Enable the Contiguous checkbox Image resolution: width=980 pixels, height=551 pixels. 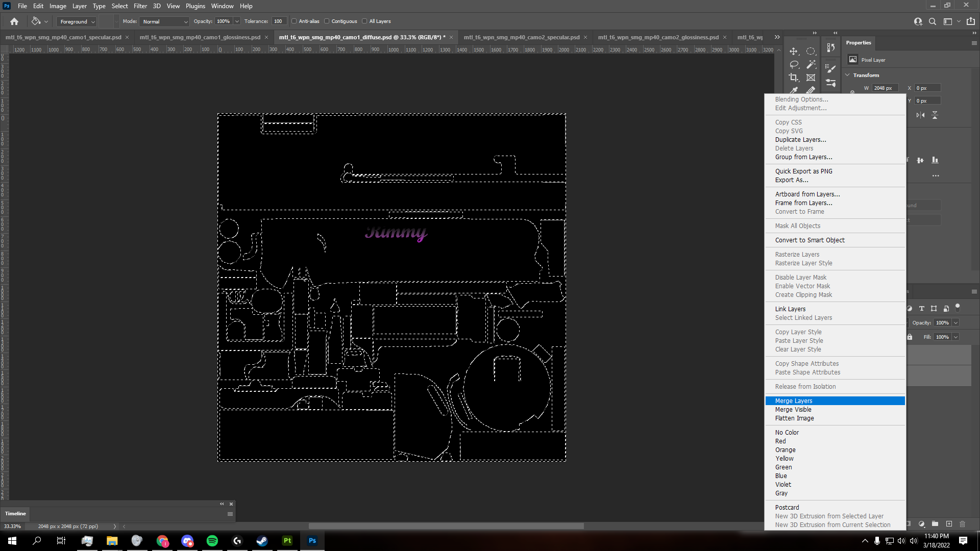pos(328,21)
